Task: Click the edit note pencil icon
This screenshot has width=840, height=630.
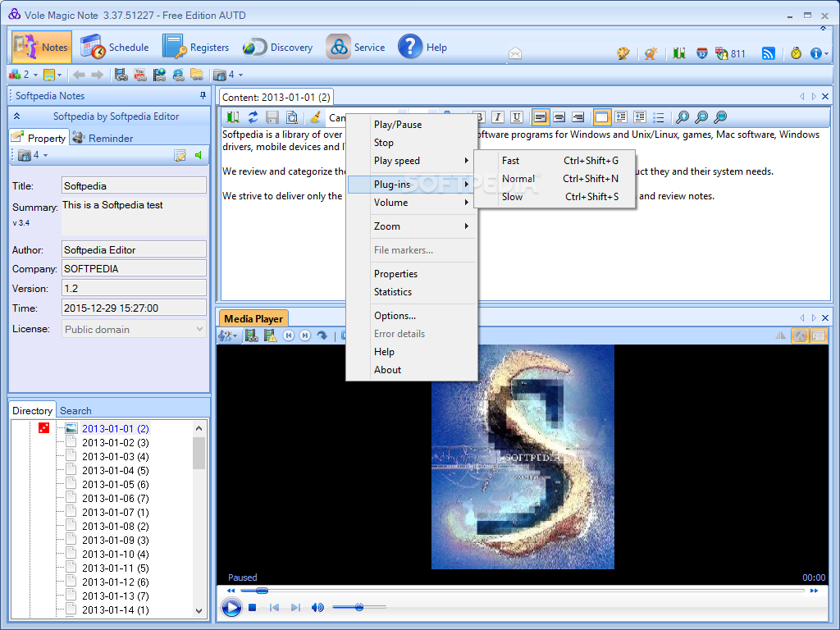Action: (180, 155)
